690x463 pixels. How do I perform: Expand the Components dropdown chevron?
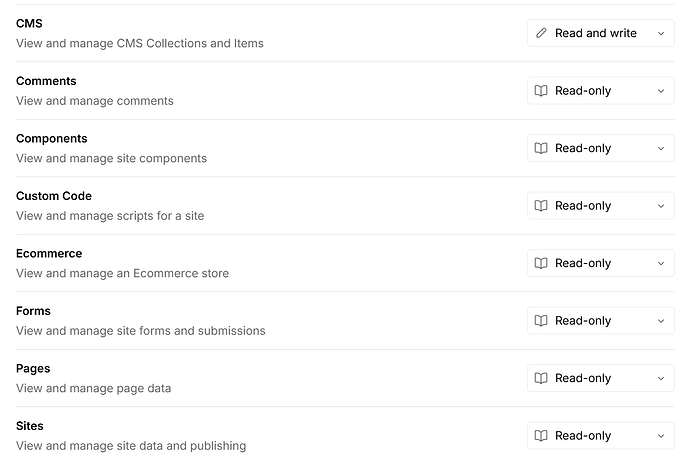point(661,149)
